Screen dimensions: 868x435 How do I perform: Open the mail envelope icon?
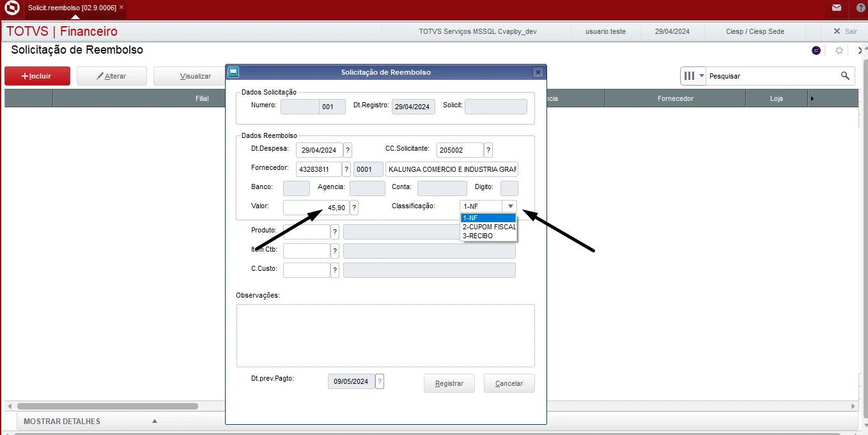pyautogui.click(x=836, y=8)
